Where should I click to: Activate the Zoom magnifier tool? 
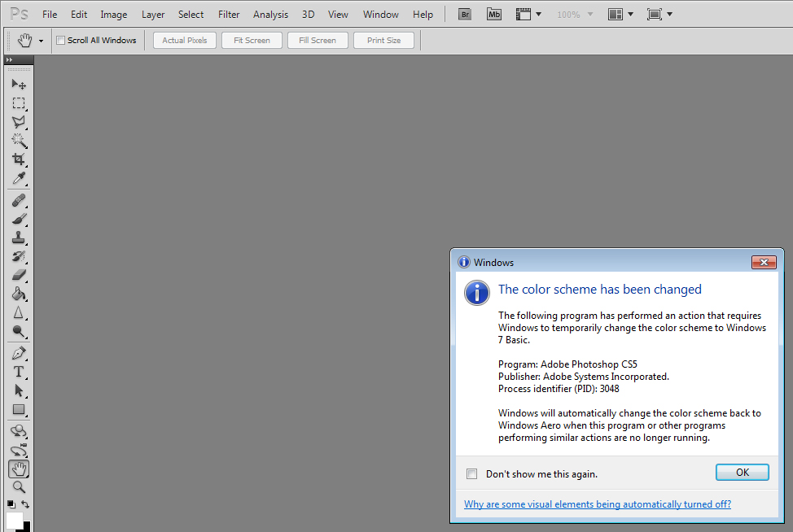(x=18, y=487)
